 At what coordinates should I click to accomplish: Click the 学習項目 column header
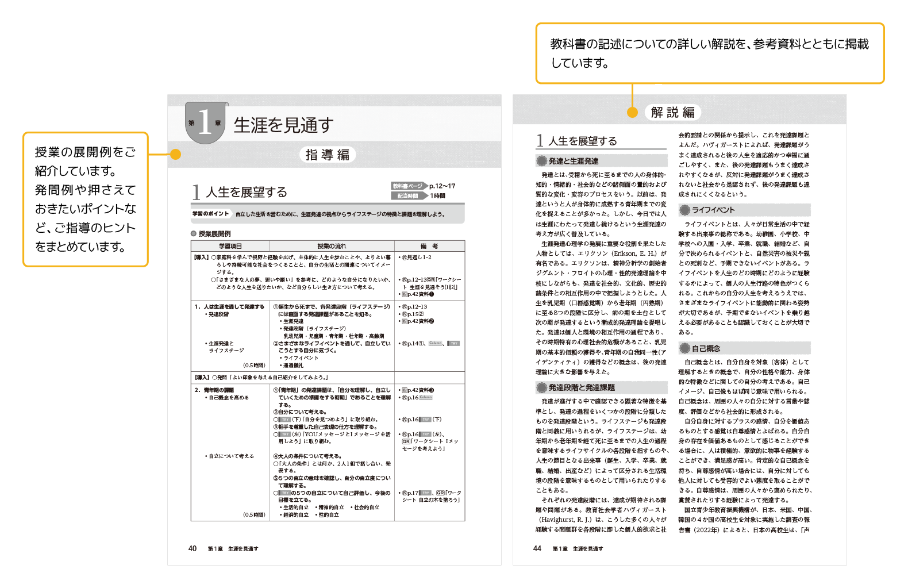pos(230,246)
